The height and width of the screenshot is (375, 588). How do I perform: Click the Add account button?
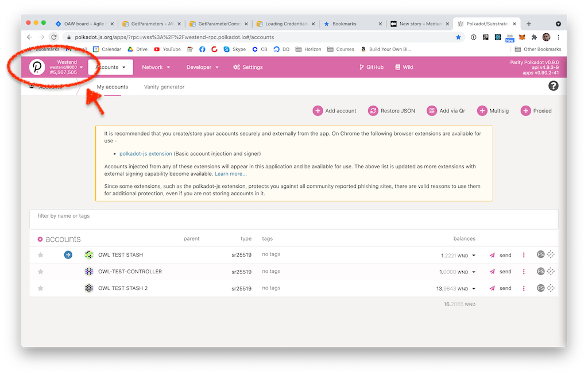335,111
